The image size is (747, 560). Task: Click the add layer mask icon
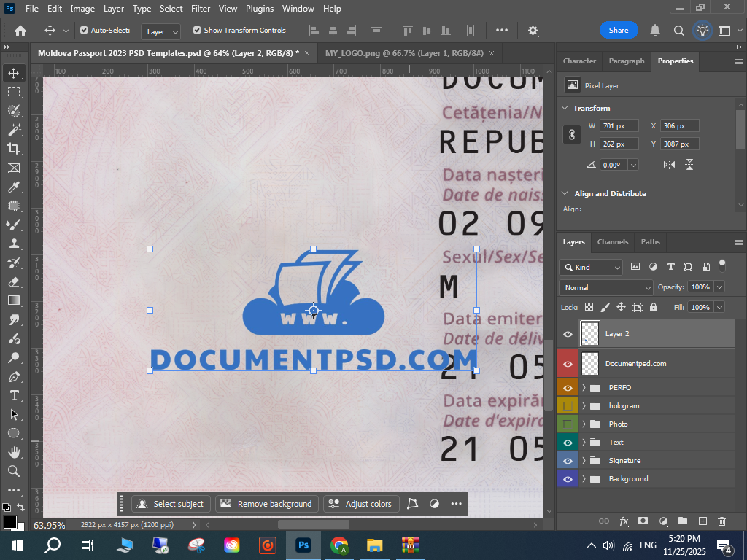(643, 521)
